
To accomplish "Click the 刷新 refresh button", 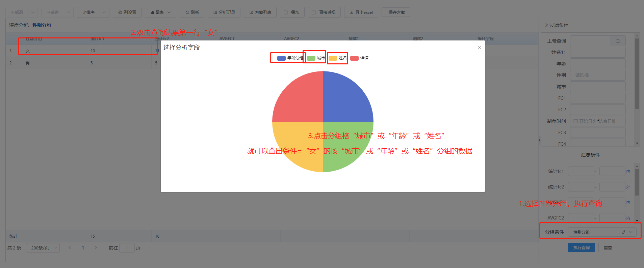I will 192,12.
